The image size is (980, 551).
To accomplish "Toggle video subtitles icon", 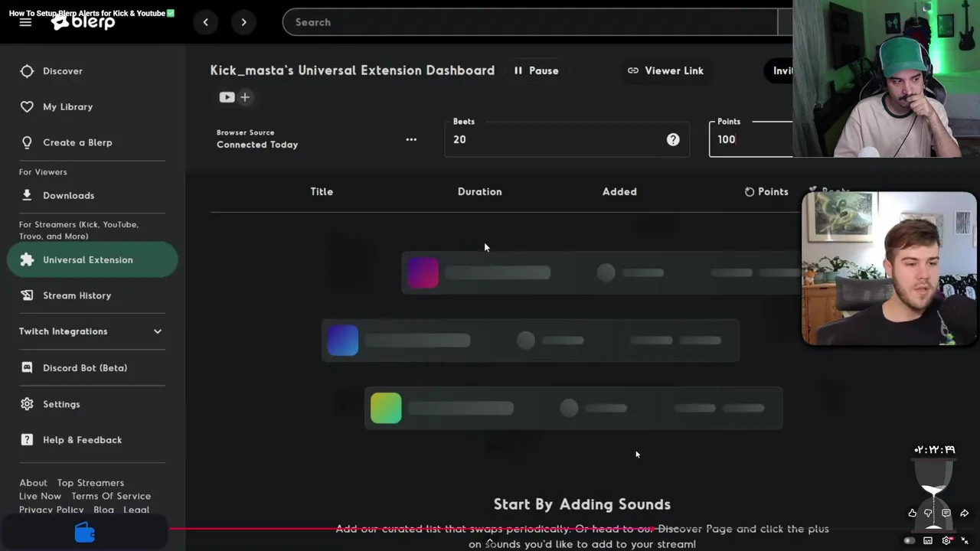I will 928,540.
